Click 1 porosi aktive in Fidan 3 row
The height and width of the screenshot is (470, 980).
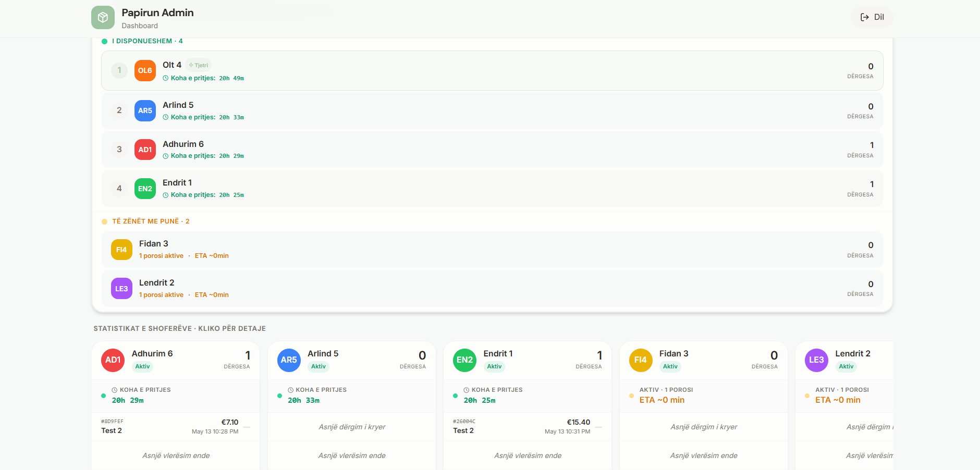[x=161, y=256]
